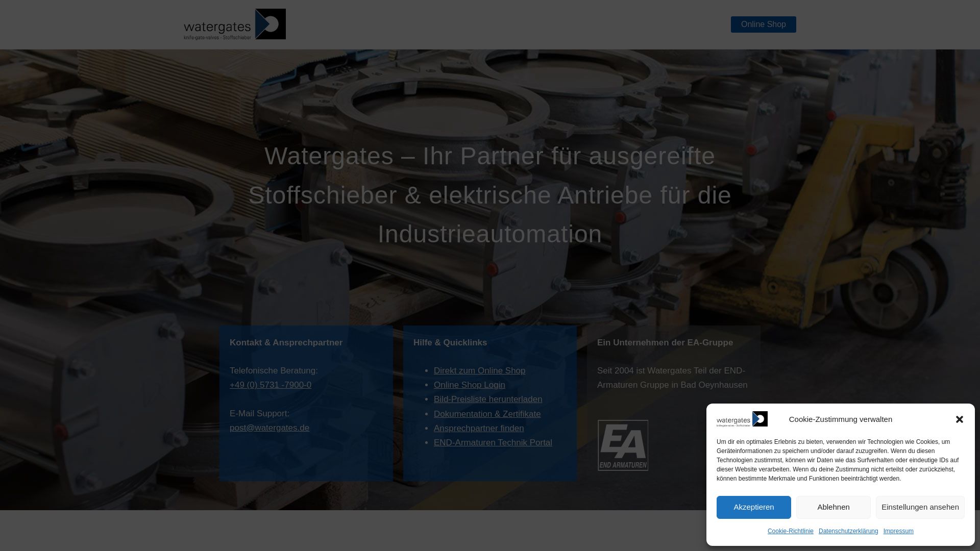
Task: Click the EA END Armaturen logo
Action: coord(623,445)
